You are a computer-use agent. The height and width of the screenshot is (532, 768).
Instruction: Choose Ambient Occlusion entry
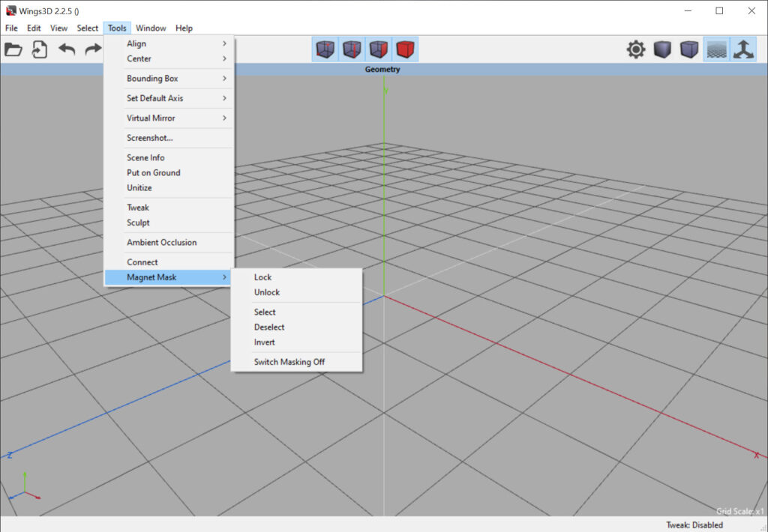coord(169,242)
